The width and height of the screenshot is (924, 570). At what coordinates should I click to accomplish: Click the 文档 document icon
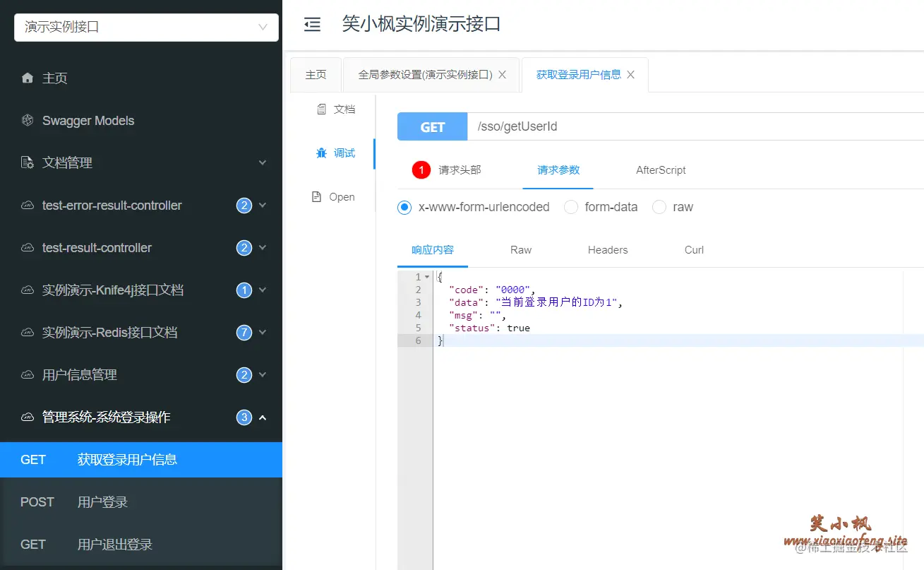click(x=322, y=109)
